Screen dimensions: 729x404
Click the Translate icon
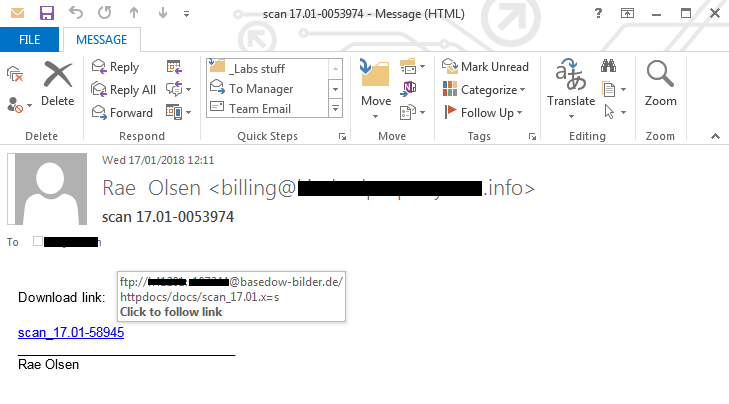pos(570,82)
